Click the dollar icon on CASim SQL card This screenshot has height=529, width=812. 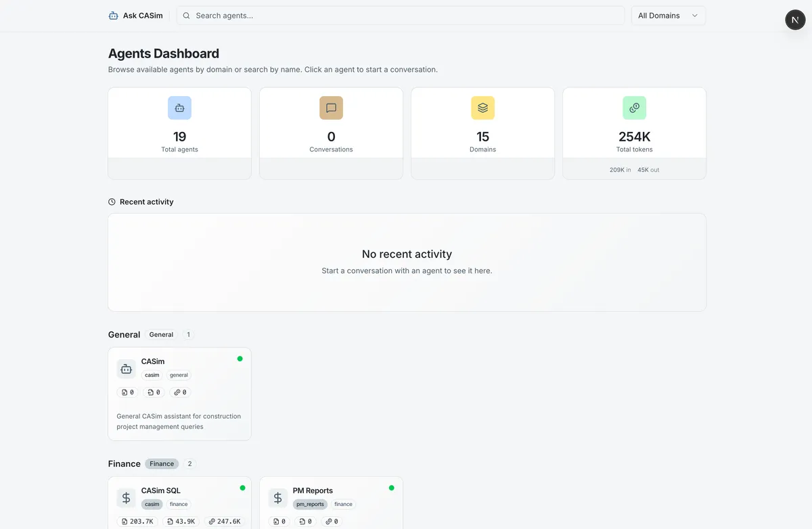point(126,498)
